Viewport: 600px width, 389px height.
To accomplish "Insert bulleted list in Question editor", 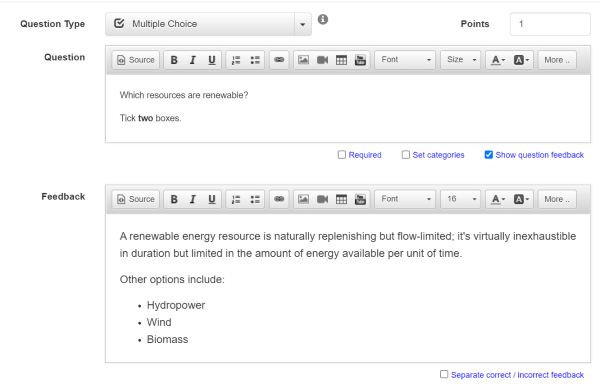I will (x=255, y=60).
